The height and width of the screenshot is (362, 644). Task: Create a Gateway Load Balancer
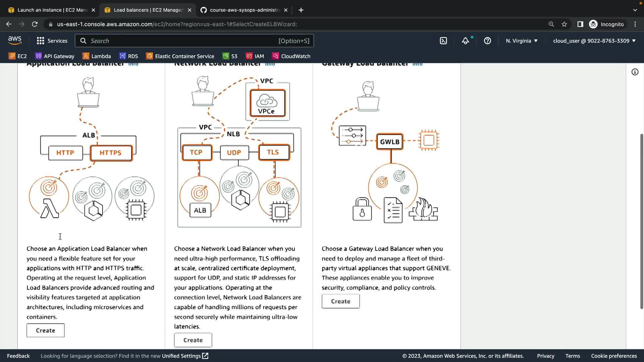click(x=340, y=301)
